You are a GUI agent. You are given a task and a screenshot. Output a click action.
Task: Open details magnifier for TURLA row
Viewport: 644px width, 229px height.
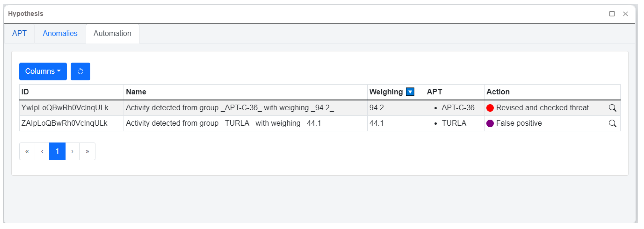pos(612,123)
